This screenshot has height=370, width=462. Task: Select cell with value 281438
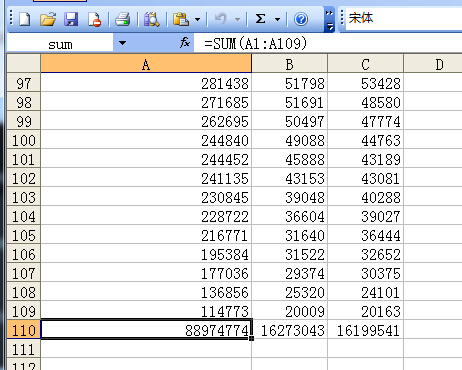click(146, 83)
